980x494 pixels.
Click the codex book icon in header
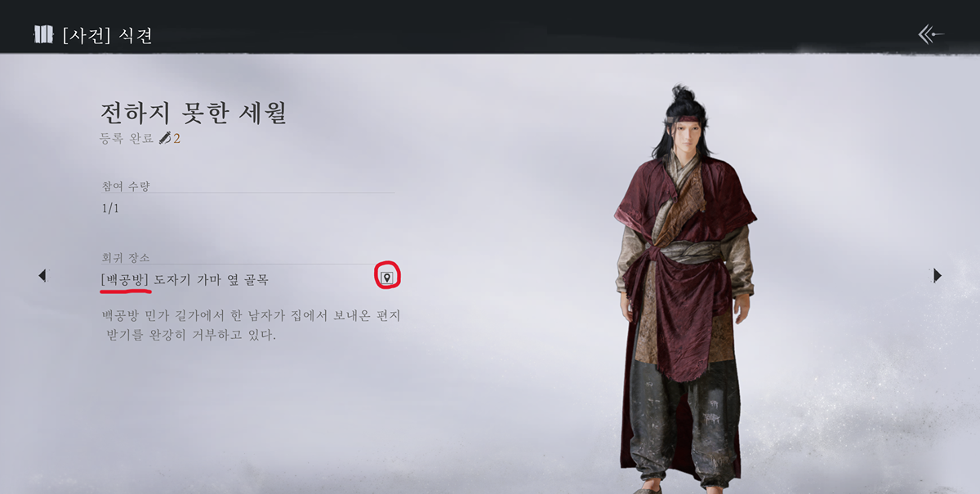coord(43,34)
